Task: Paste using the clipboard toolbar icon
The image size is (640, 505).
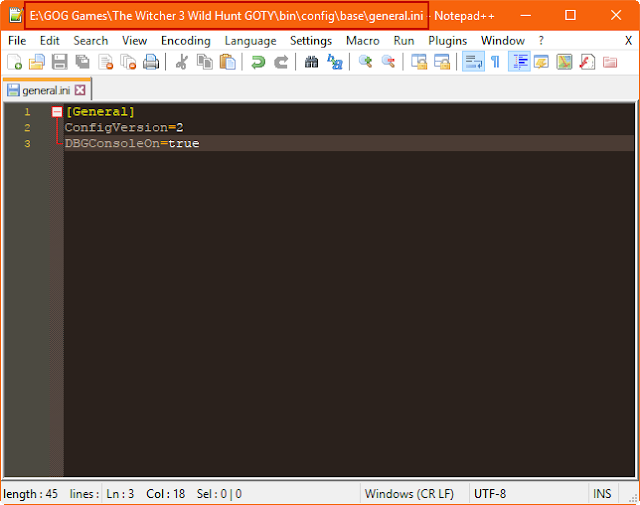Action: coord(227,62)
